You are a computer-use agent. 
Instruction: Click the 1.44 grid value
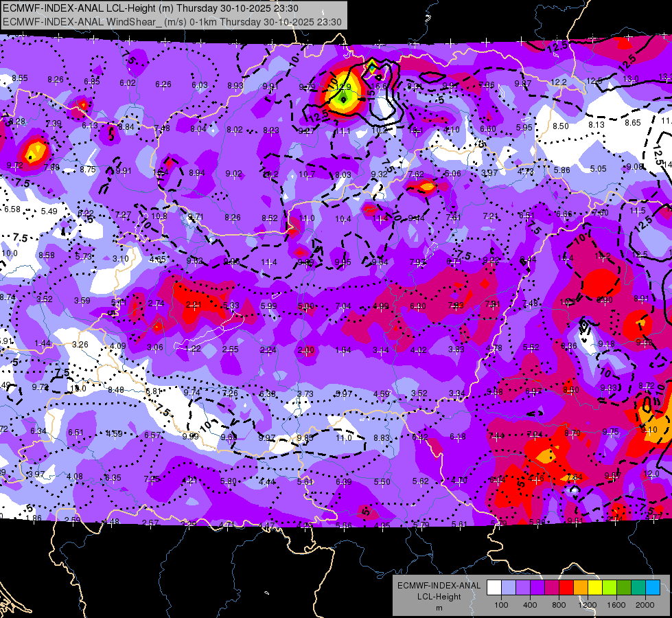coord(43,343)
